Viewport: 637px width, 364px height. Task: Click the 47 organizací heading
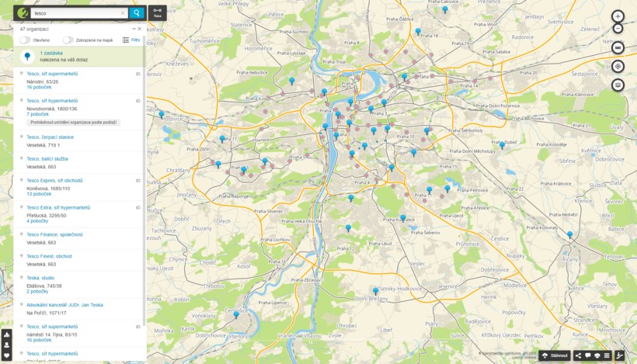(x=34, y=29)
